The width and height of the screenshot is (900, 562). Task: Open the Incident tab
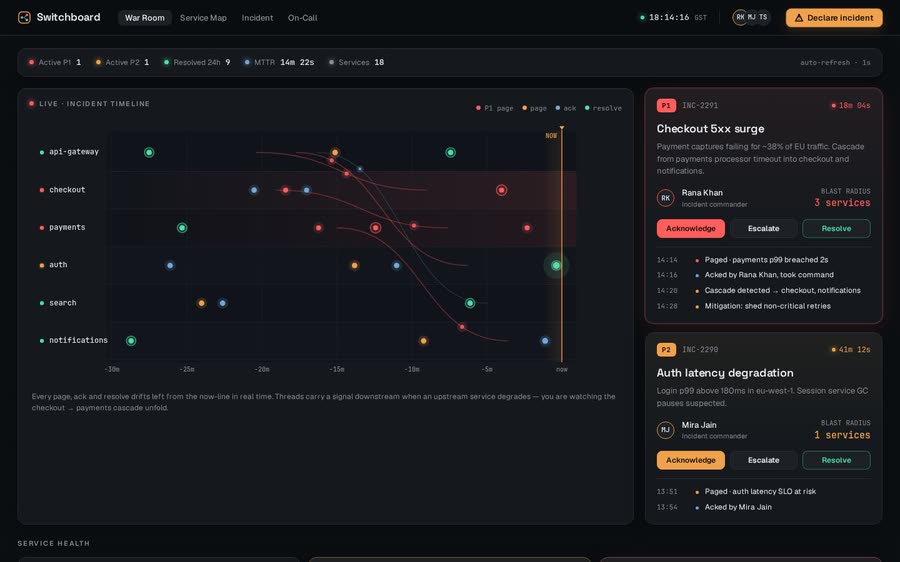pos(257,18)
